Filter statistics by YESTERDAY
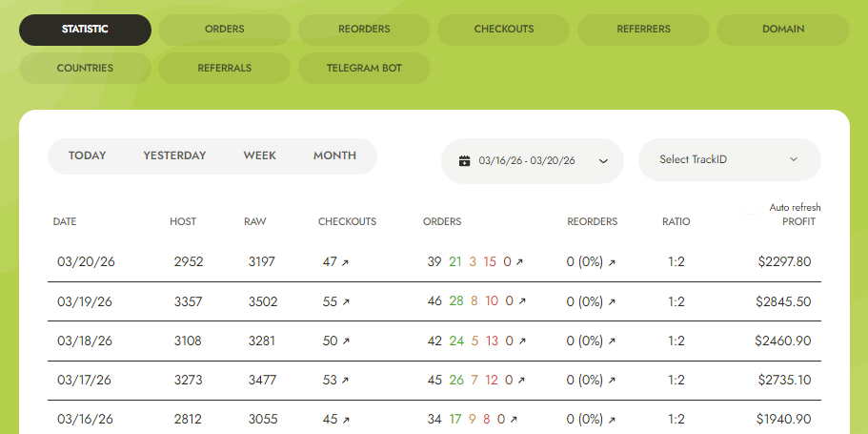 [174, 155]
